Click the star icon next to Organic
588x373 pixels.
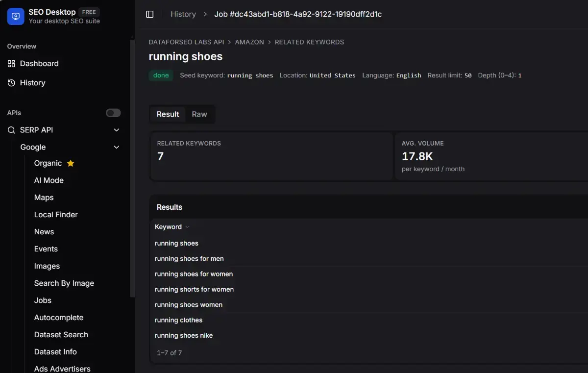point(71,163)
